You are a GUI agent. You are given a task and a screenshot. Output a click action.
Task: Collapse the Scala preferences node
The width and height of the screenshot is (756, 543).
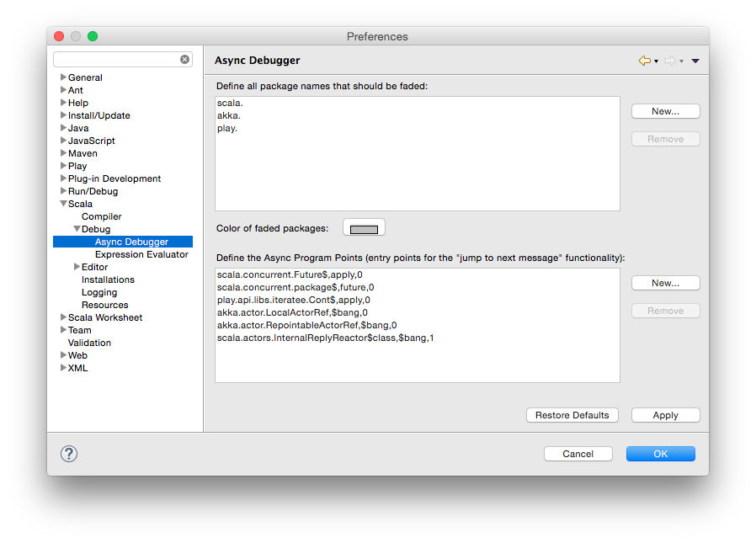(63, 204)
